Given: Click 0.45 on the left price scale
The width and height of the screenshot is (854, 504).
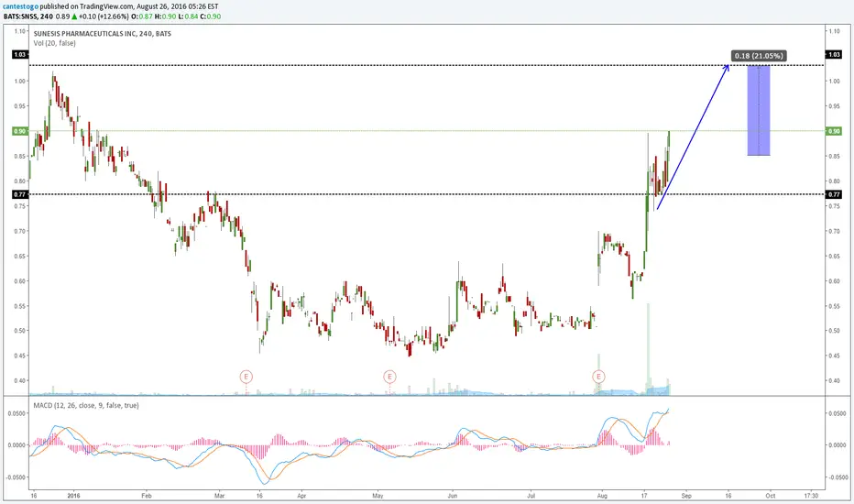Looking at the screenshot, I should [x=20, y=356].
